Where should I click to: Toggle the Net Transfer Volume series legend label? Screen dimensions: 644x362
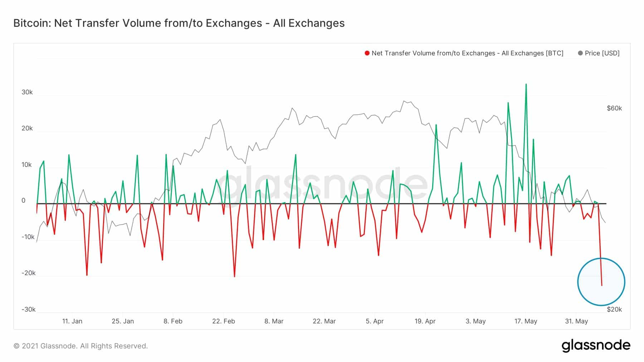coord(467,53)
